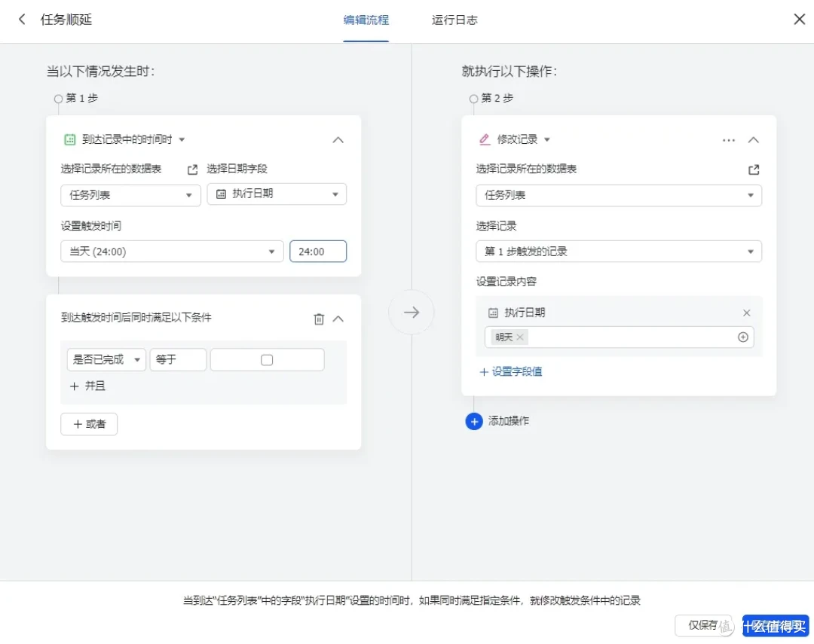Click the + 或者 button

[89, 424]
